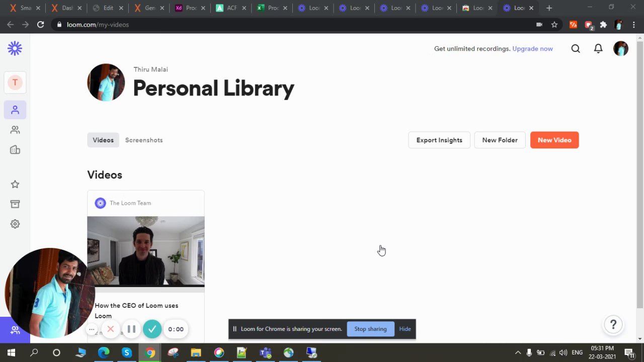Screen dimensions: 644x362
Task: Open the workspace building icon in sidebar
Action: tap(15, 150)
